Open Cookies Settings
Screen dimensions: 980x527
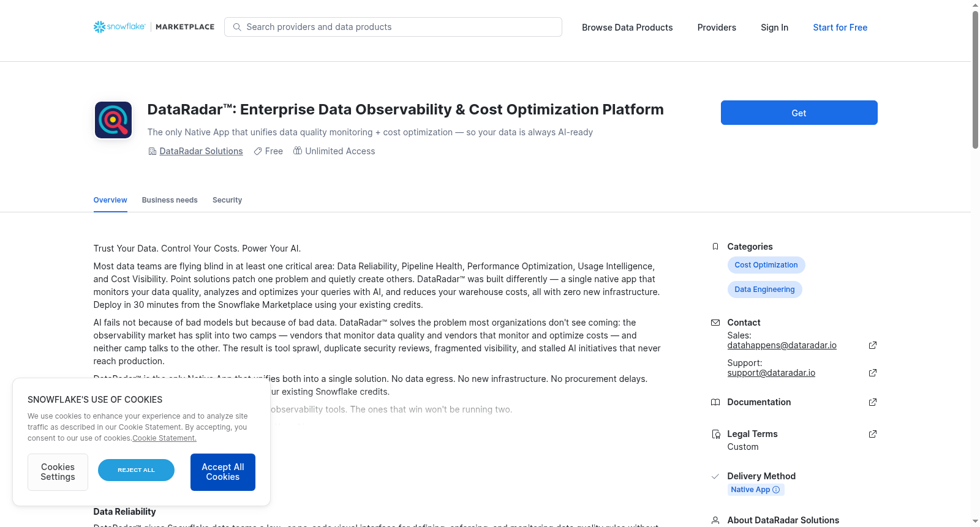tap(58, 472)
